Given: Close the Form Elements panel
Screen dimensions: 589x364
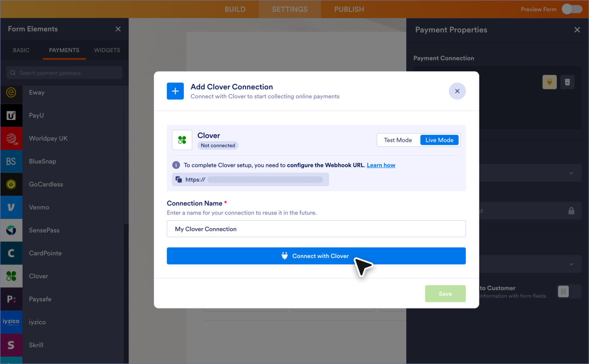Looking at the screenshot, I should 118,29.
